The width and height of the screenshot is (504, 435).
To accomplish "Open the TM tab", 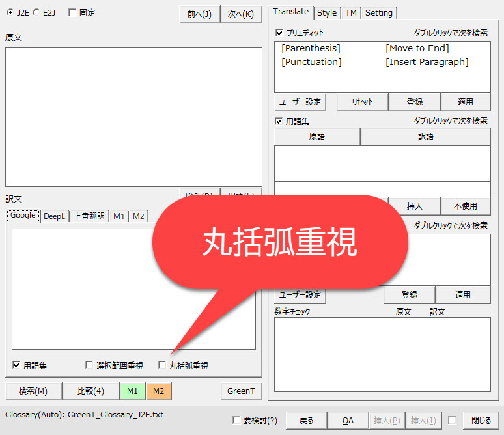I will pos(351,12).
